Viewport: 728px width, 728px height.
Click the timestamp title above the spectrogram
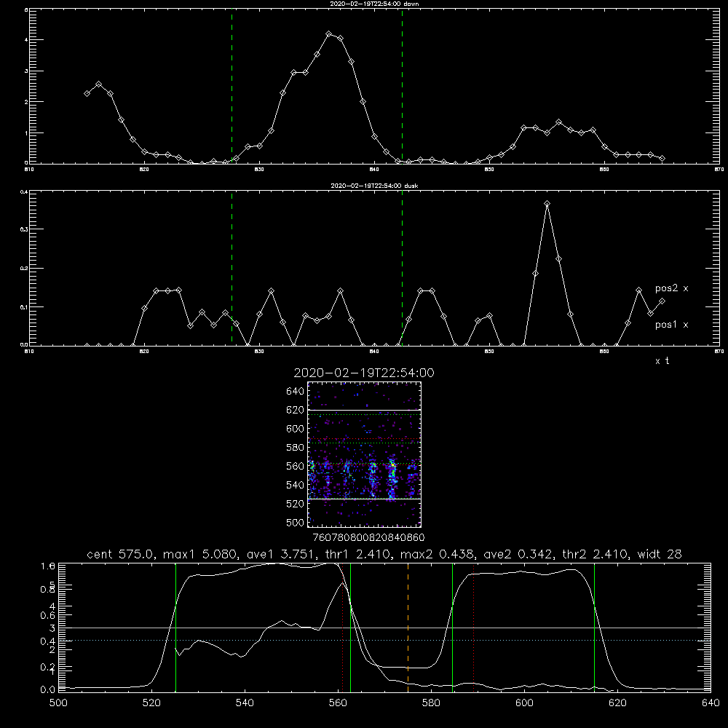coord(364,373)
